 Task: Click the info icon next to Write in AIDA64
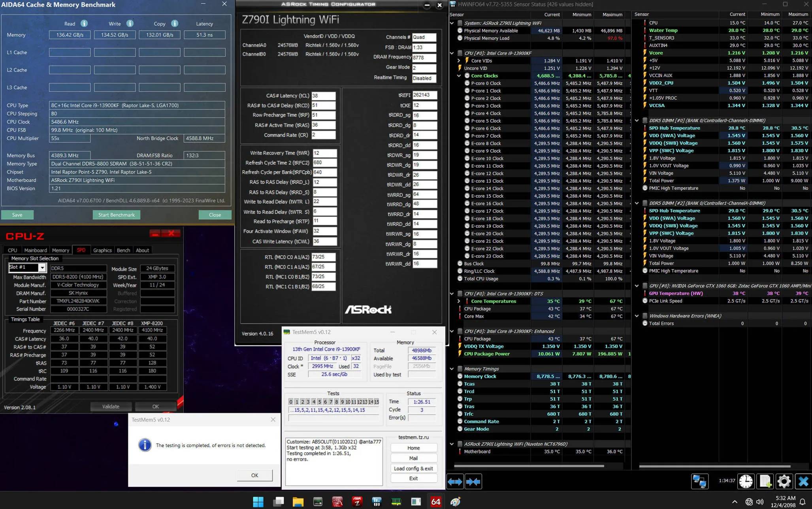130,23
